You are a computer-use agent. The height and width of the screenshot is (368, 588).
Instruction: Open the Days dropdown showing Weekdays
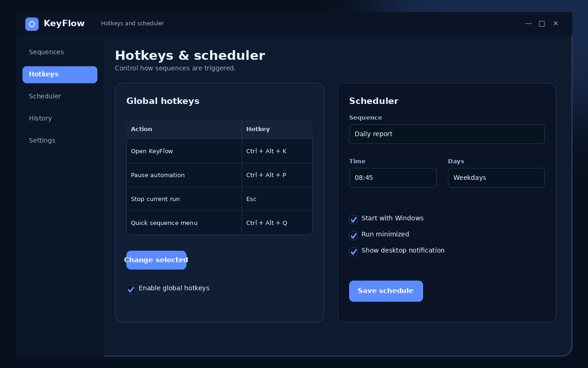(496, 178)
